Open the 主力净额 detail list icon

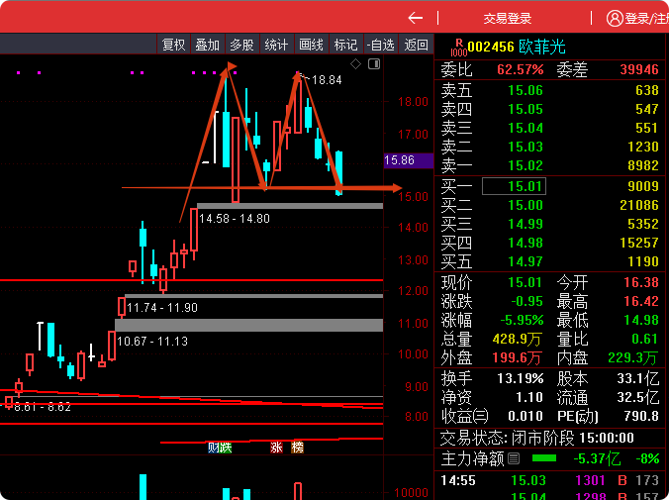click(x=514, y=459)
